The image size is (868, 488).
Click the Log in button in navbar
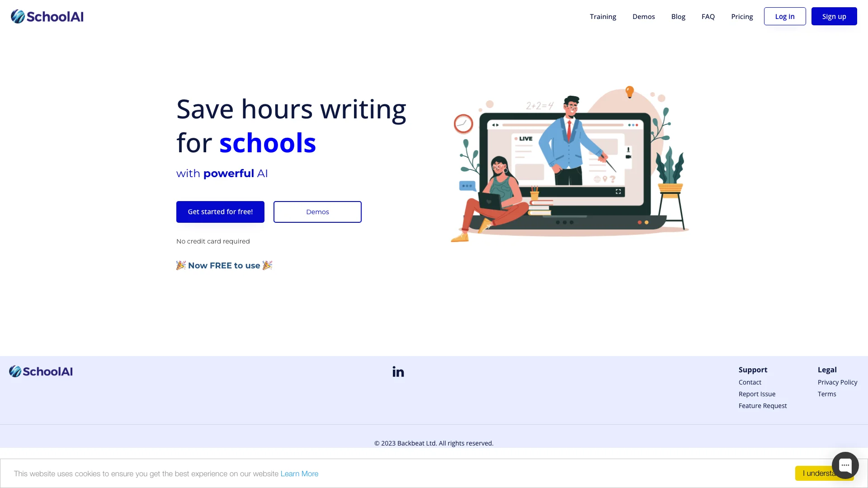click(x=784, y=16)
